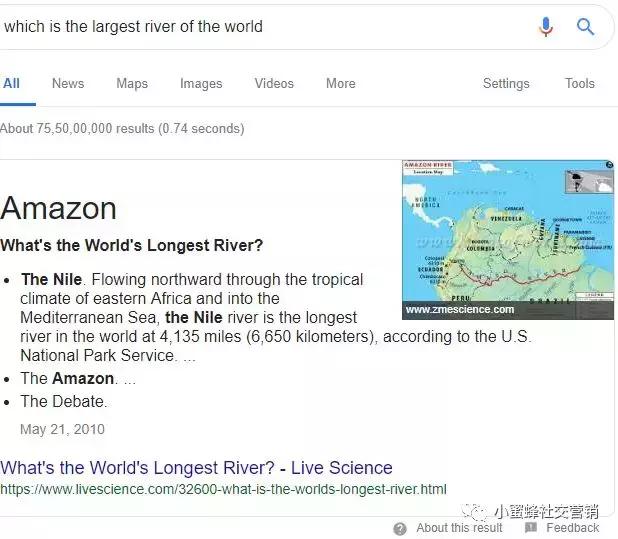Select the All results tab

tap(12, 83)
